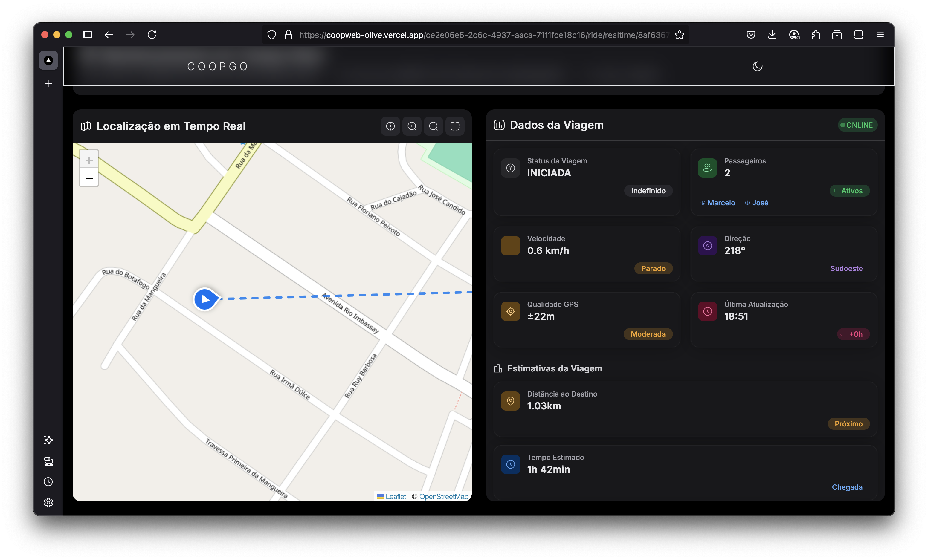Viewport: 928px width, 560px height.
Task: Reload the COOPGO page
Action: click(152, 35)
